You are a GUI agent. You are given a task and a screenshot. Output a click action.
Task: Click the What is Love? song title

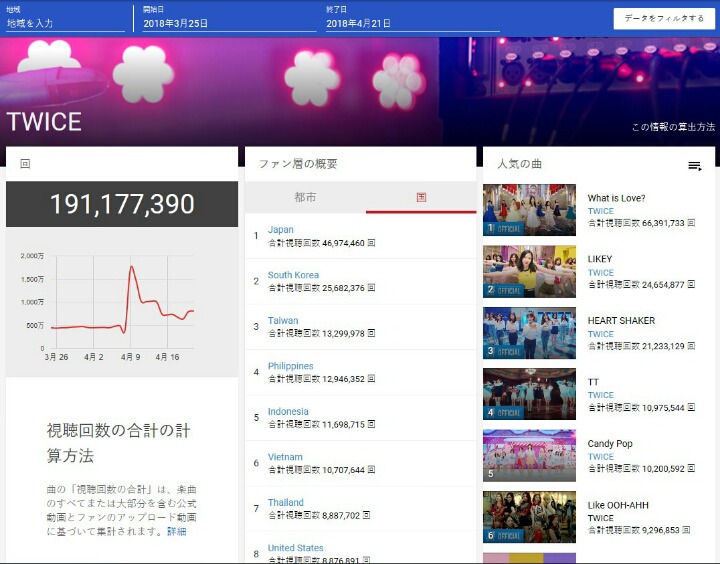[616, 198]
